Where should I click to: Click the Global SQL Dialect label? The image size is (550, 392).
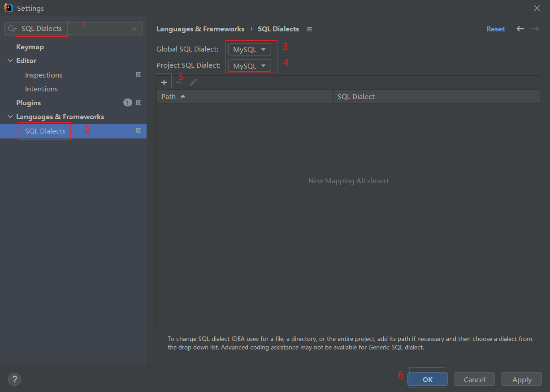click(x=187, y=49)
